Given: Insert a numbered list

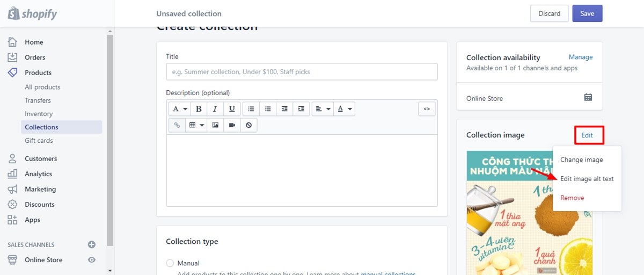Looking at the screenshot, I should (268, 109).
